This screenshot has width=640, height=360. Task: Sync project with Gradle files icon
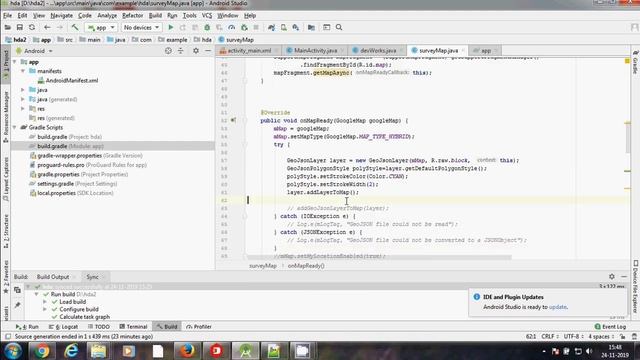tap(271, 27)
